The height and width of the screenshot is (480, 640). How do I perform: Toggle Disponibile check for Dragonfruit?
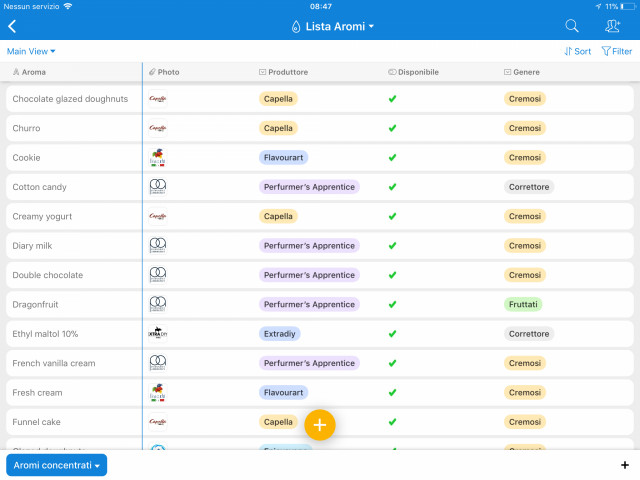point(392,304)
